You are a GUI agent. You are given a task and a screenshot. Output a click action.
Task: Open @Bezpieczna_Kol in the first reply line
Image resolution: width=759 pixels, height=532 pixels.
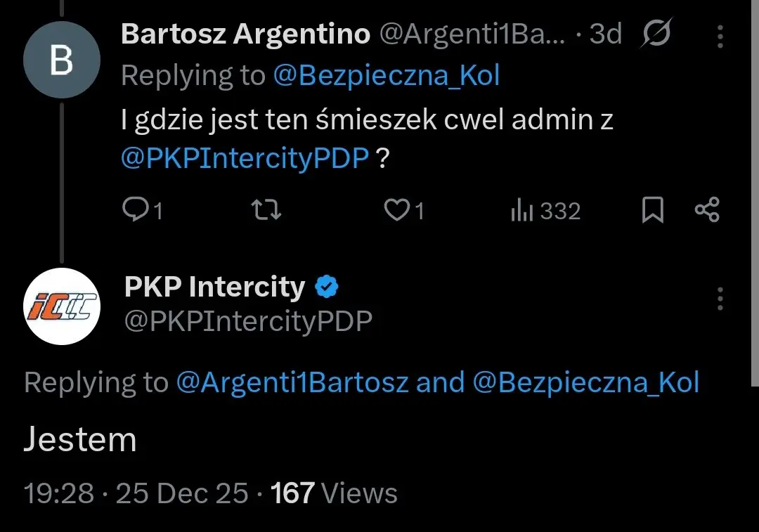click(x=386, y=76)
